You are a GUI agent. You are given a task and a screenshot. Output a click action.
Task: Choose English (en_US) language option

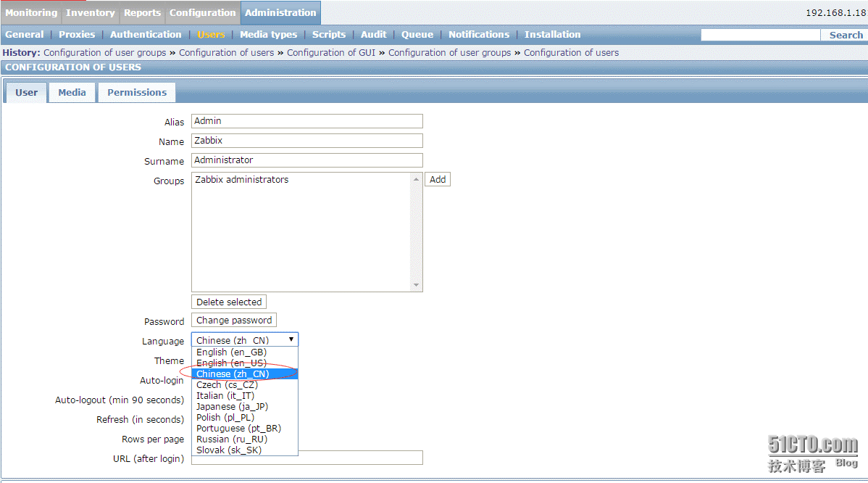(x=245, y=363)
